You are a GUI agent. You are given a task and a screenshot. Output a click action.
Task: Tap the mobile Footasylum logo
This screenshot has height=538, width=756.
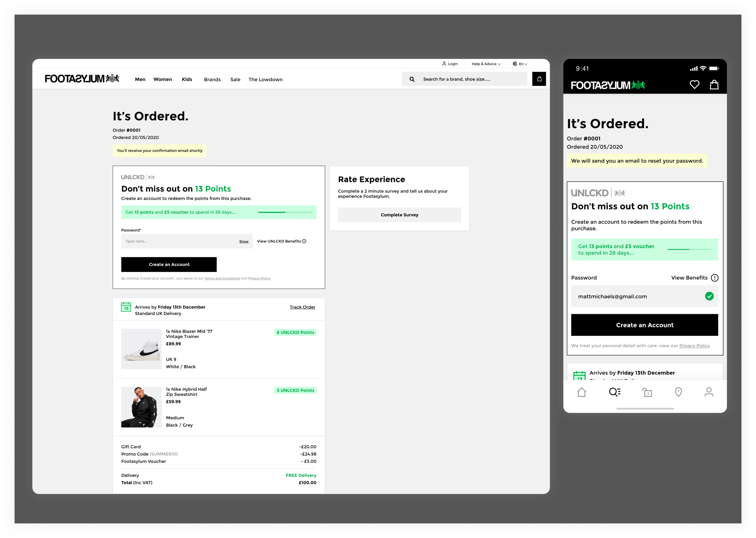[608, 85]
